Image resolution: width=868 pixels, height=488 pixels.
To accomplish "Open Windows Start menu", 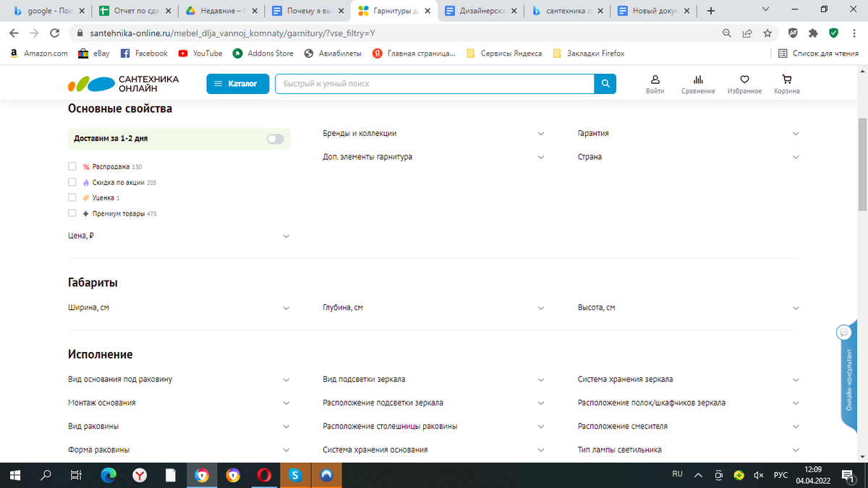I will 15,475.
